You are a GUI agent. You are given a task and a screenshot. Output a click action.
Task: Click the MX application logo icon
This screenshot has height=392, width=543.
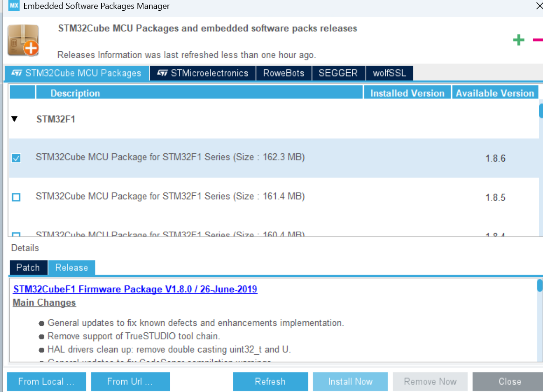[14, 6]
